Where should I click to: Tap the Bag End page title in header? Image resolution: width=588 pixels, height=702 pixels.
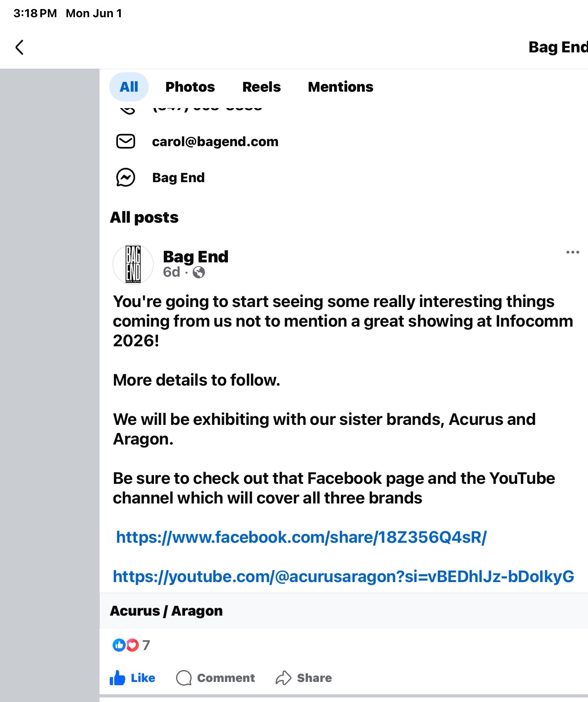[558, 47]
